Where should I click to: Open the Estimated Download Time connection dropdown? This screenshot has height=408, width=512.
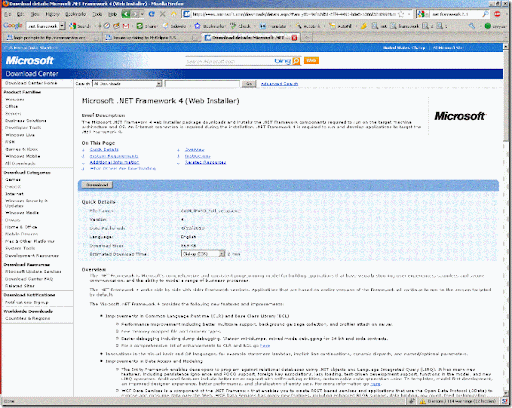click(x=203, y=254)
